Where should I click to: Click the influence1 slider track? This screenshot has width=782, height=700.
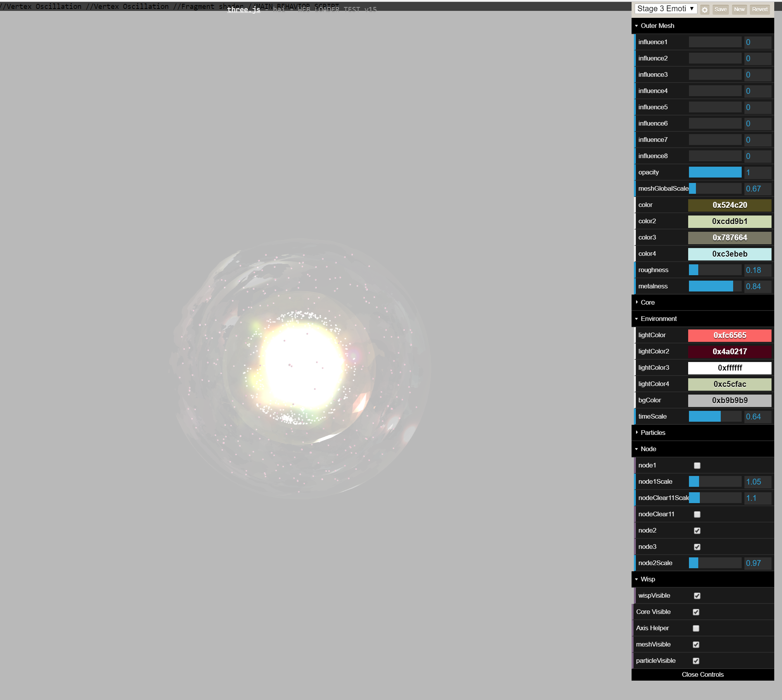[x=715, y=42]
